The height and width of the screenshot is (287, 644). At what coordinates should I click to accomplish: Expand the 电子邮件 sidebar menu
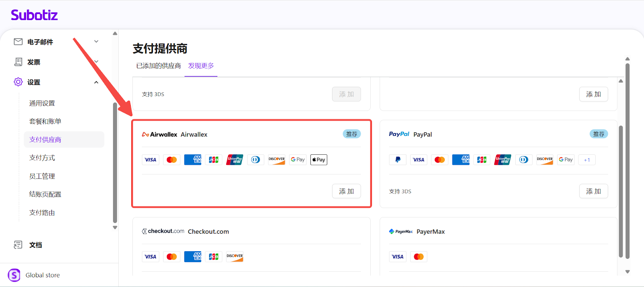pyautogui.click(x=96, y=41)
